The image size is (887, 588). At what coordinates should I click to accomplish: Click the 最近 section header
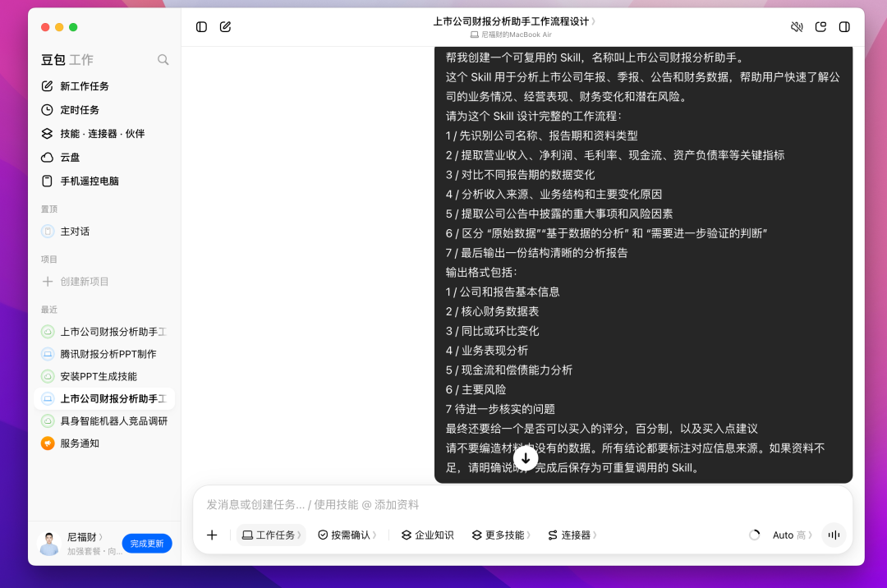[x=49, y=310]
